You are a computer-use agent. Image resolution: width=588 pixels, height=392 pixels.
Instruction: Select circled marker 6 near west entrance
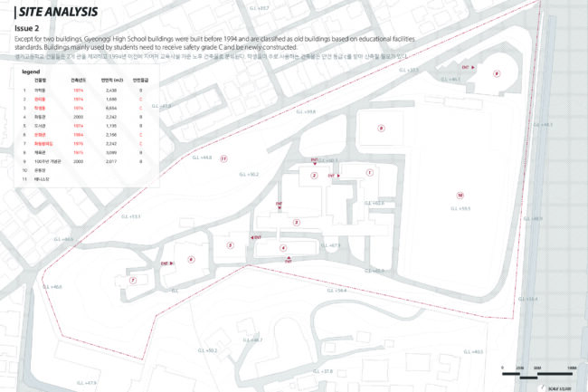(x=190, y=259)
